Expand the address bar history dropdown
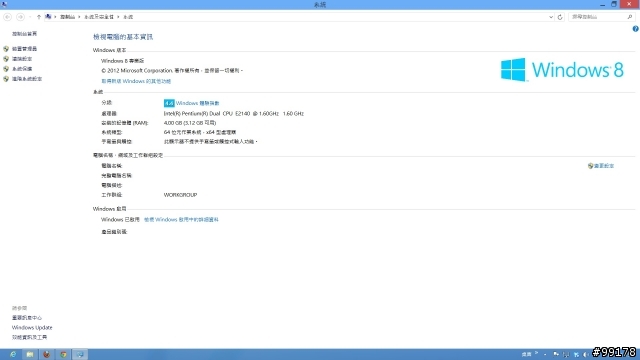 (551, 17)
